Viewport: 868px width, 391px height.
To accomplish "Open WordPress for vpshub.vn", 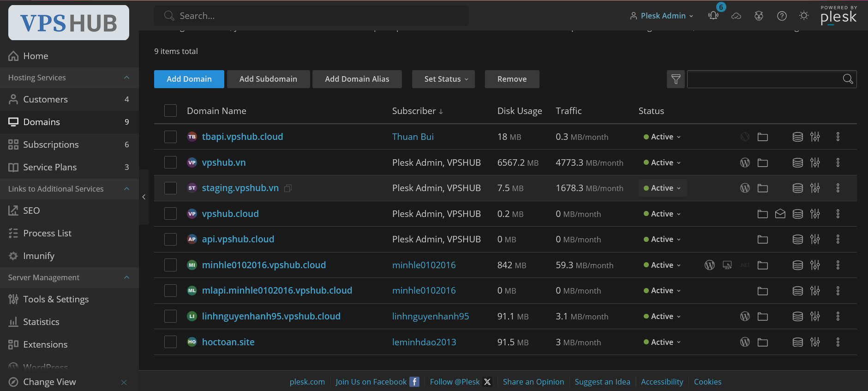I will [x=745, y=162].
